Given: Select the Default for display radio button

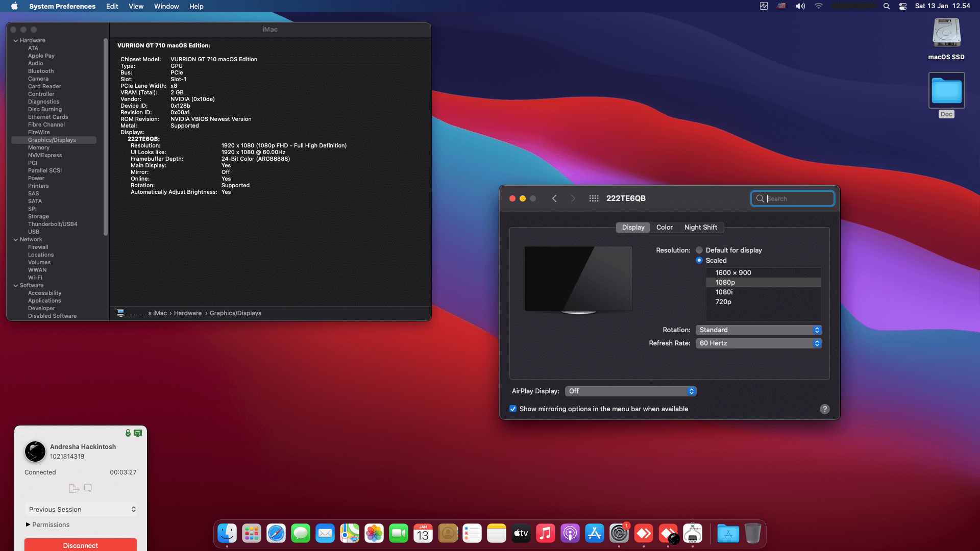Looking at the screenshot, I should pyautogui.click(x=699, y=250).
